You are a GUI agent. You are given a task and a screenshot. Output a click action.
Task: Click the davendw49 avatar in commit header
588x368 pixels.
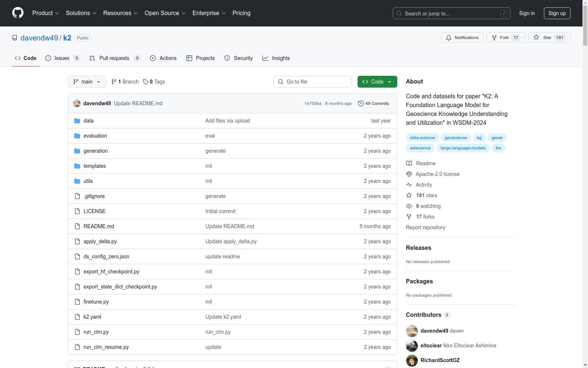[77, 103]
